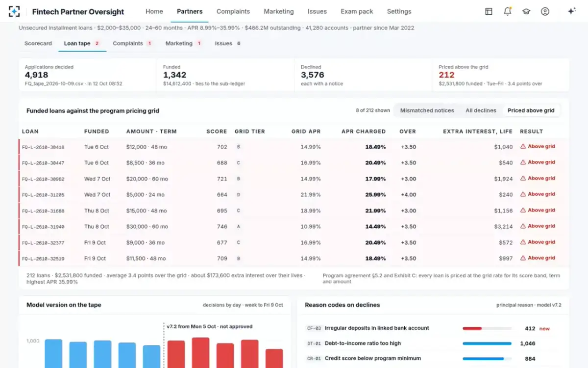The height and width of the screenshot is (368, 588).
Task: Open Issues in top navigation bar
Action: click(x=317, y=11)
